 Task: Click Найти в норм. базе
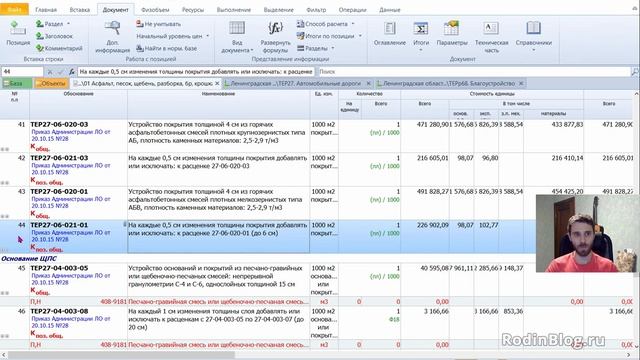[x=167, y=48]
